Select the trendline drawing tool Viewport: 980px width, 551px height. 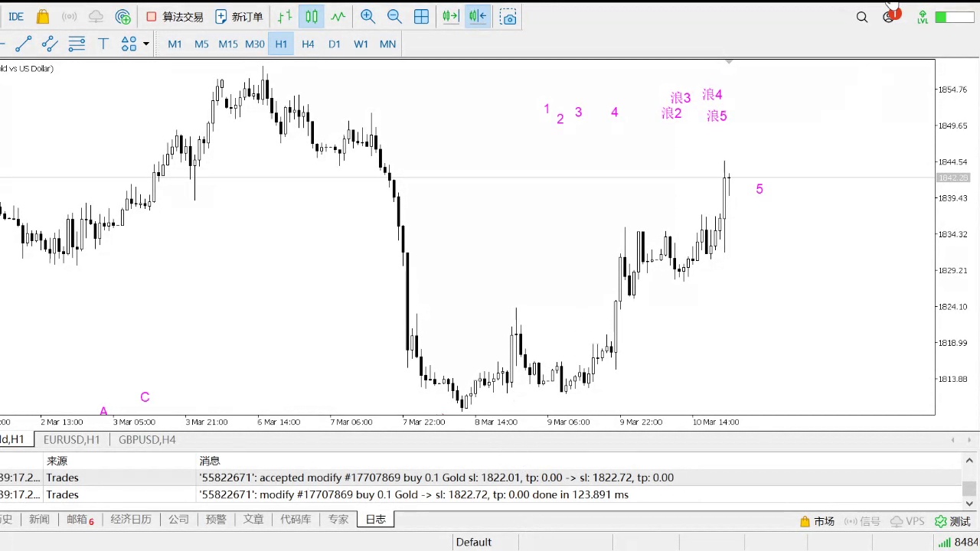pos(23,44)
